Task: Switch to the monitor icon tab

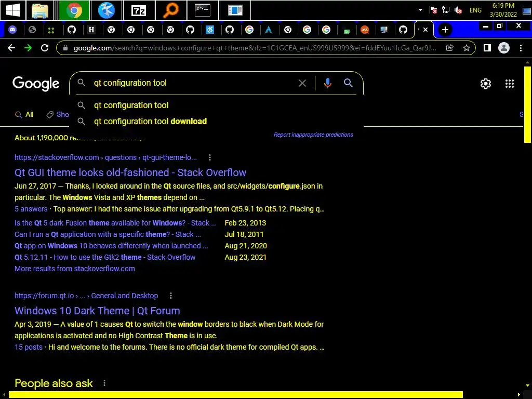Action: click(384, 30)
